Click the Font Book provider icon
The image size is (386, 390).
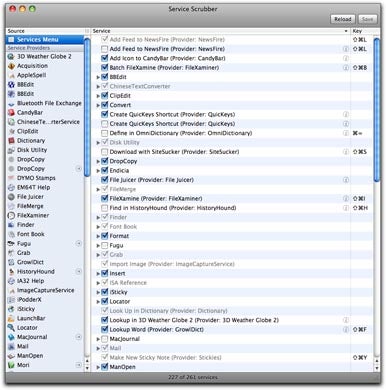[x=11, y=234]
